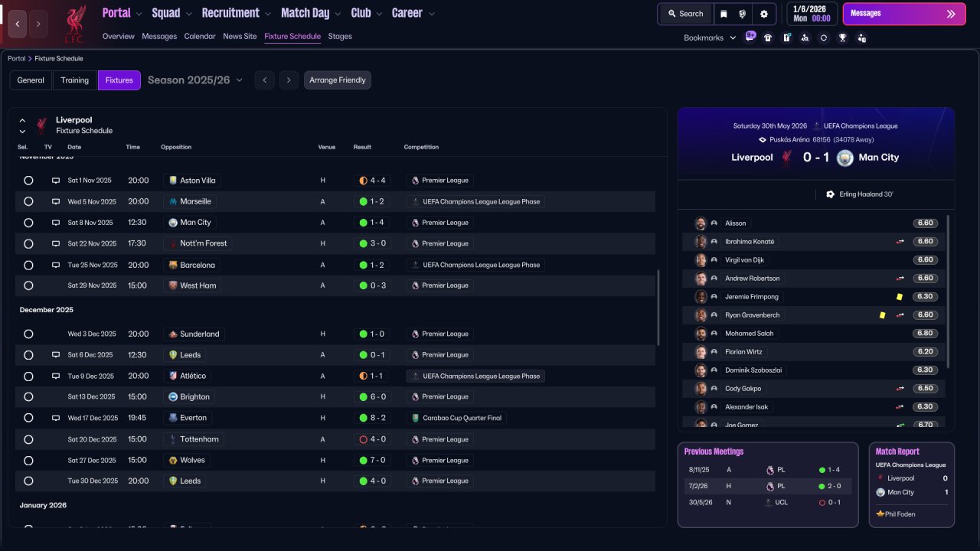The image size is (980, 551).
Task: Click the Search button
Action: pyautogui.click(x=685, y=14)
